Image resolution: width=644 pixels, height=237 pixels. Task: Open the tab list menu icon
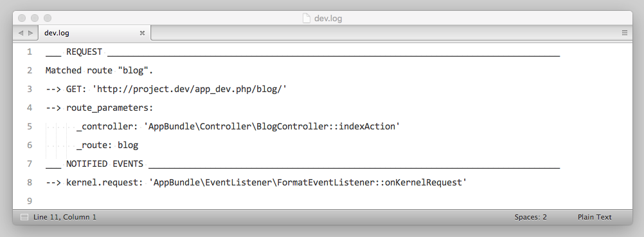tap(624, 33)
